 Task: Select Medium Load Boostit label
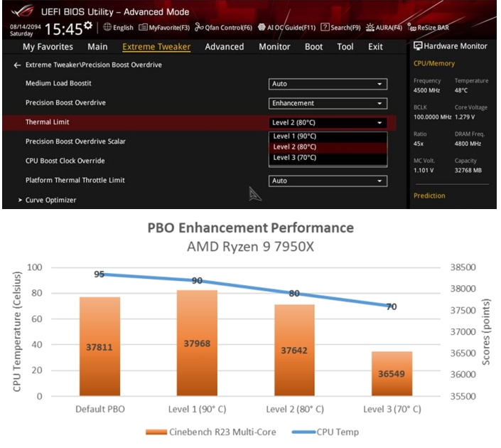58,83
